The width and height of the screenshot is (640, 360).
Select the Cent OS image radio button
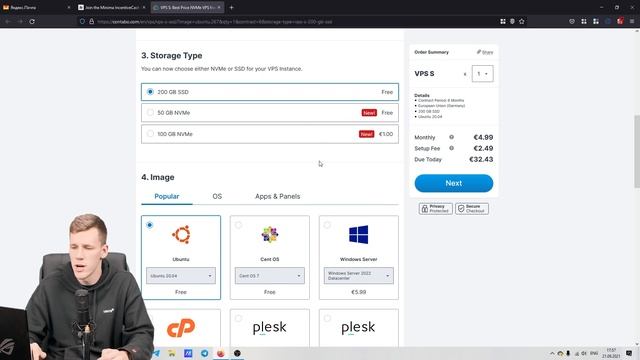click(x=238, y=225)
